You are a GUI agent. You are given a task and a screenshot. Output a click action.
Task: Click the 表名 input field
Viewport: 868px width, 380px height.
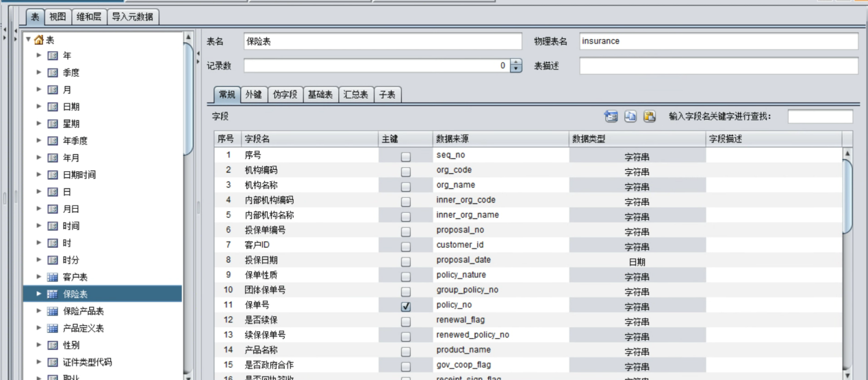(x=382, y=41)
